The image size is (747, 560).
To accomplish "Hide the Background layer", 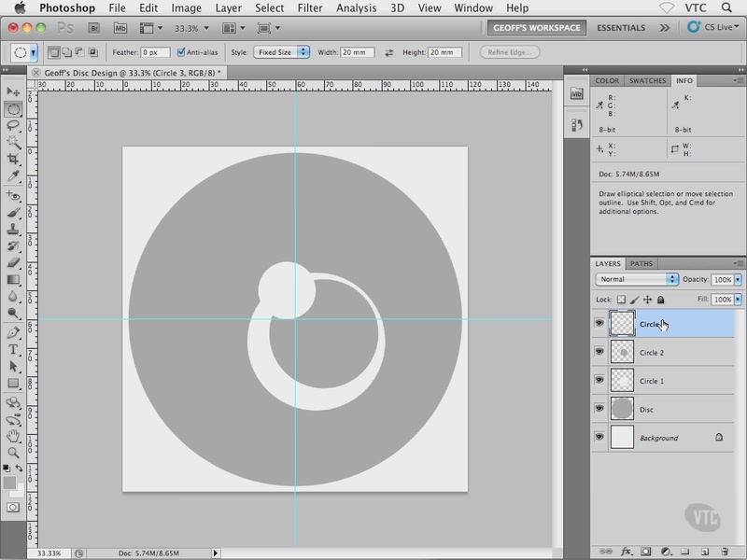I will pyautogui.click(x=599, y=437).
